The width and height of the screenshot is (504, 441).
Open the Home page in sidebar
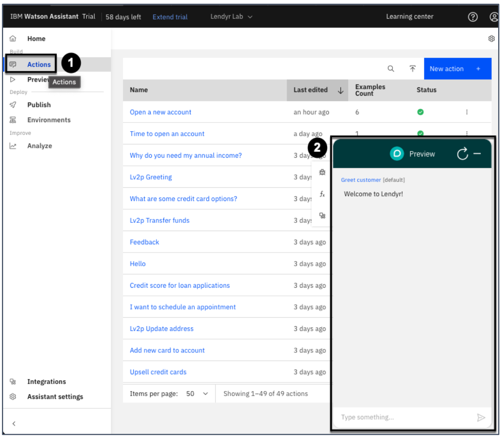pos(36,39)
